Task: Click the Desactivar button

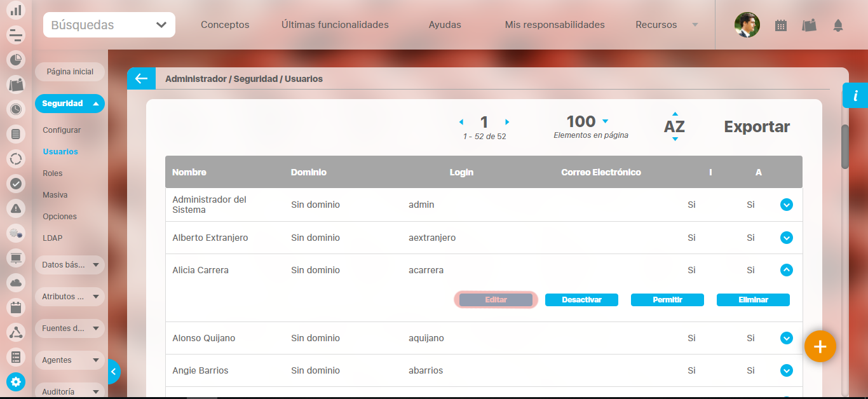Action: coord(581,300)
